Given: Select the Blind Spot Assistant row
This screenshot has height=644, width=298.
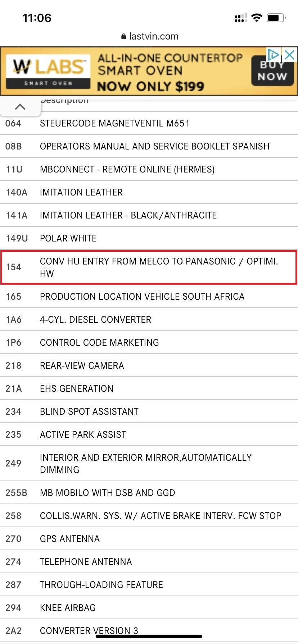Looking at the screenshot, I should [x=149, y=411].
